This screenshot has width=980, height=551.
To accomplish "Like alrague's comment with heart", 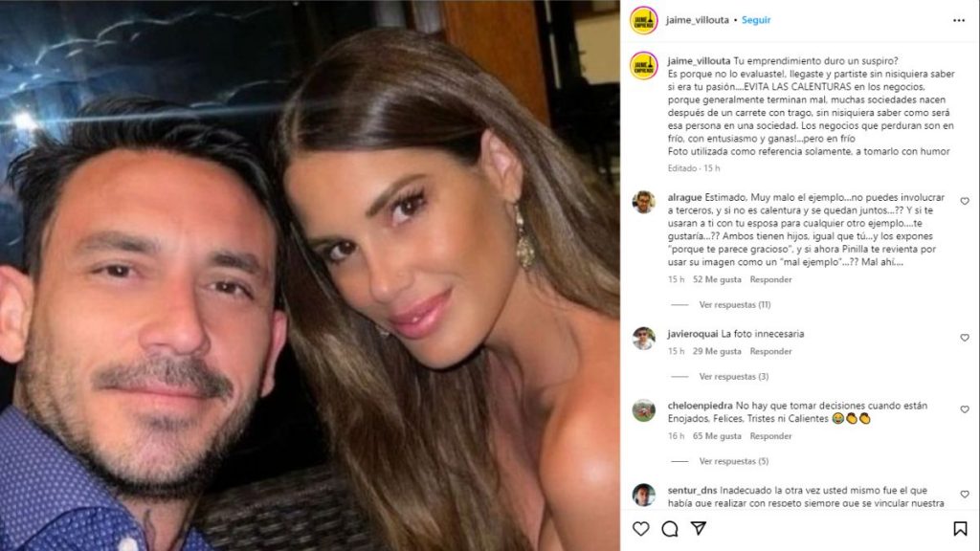I will pos(965,201).
